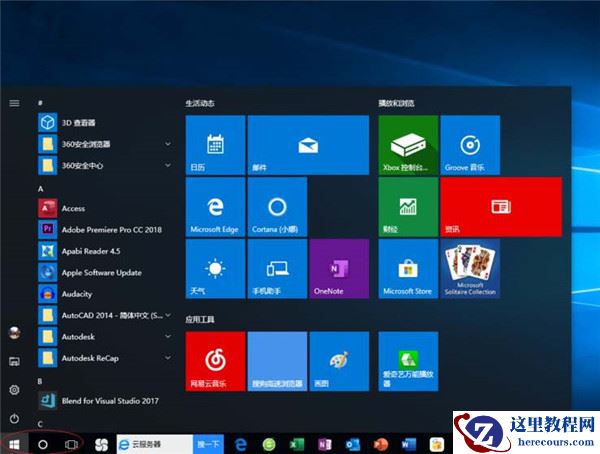This screenshot has width=600, height=454.
Task: Open Blend for Visual Studio 2017
Action: (x=103, y=401)
